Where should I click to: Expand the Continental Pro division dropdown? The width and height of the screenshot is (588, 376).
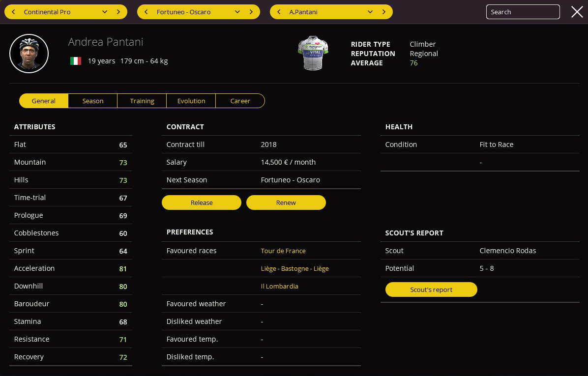pyautogui.click(x=105, y=12)
